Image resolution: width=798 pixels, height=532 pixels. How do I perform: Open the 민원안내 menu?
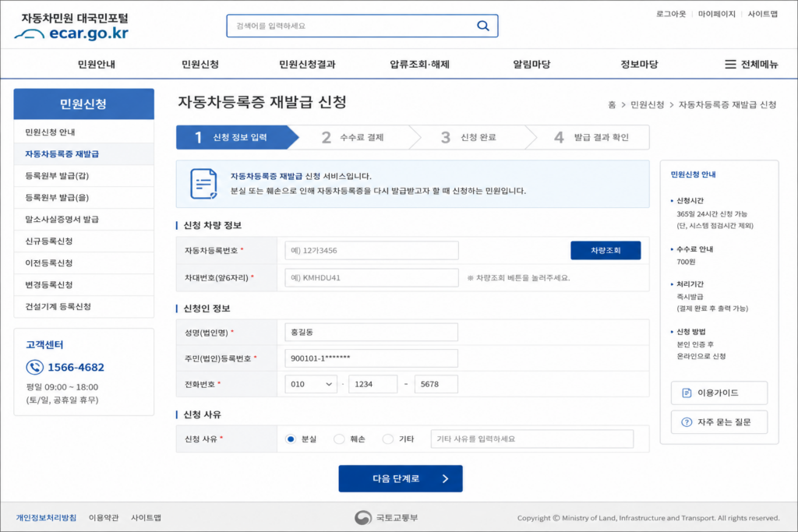click(96, 64)
